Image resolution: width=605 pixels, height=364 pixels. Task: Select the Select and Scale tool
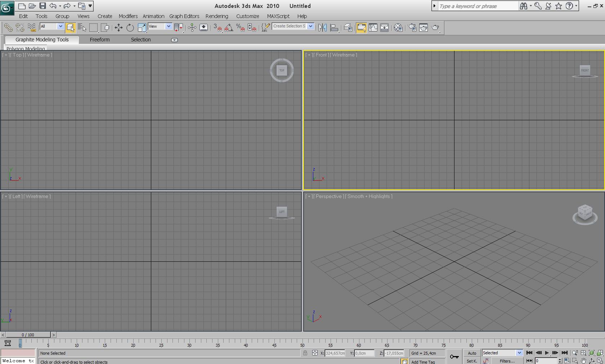[x=142, y=27]
